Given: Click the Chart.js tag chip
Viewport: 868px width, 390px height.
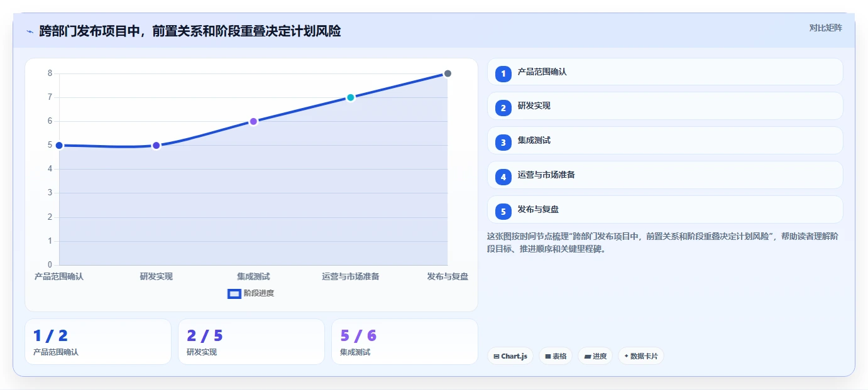Looking at the screenshot, I should (510, 356).
